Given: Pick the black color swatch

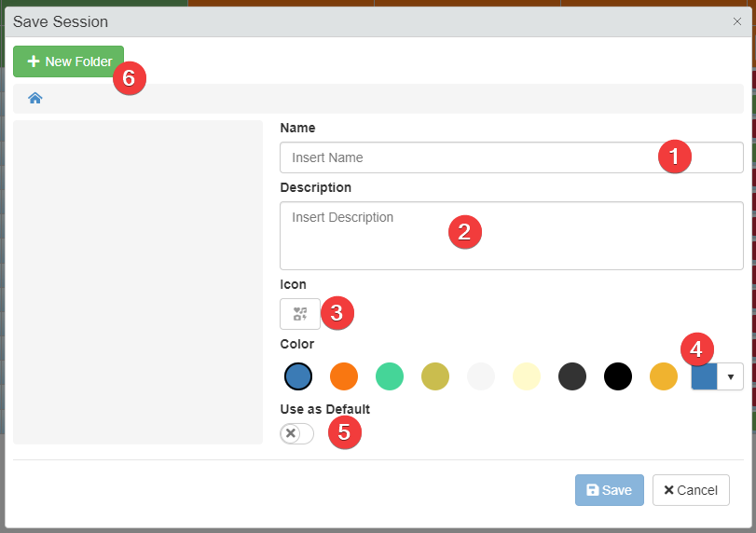Looking at the screenshot, I should coord(618,376).
